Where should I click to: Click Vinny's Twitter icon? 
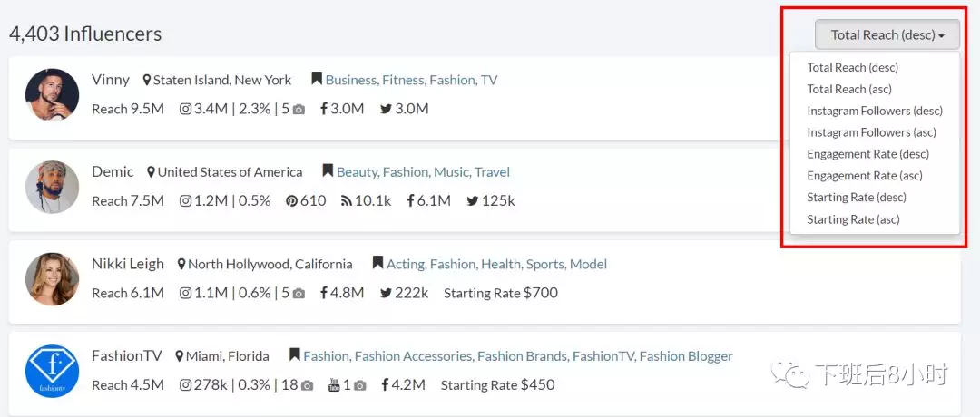click(387, 109)
